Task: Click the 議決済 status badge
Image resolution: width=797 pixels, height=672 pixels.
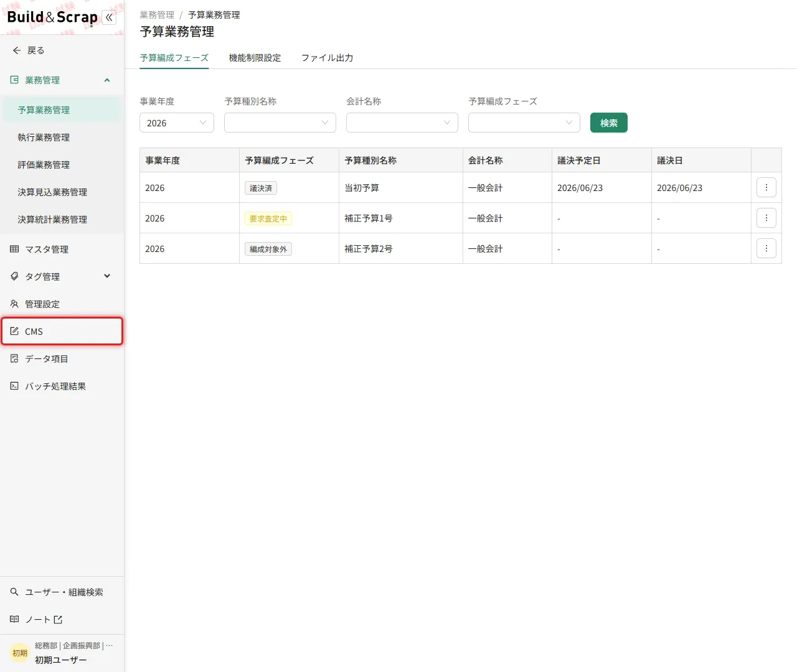Action: [261, 188]
